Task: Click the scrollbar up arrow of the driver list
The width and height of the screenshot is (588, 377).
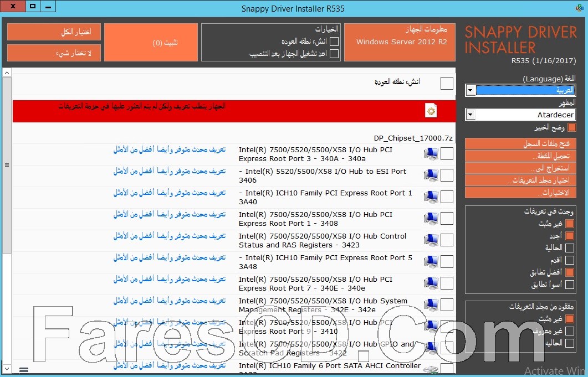Action: [7, 73]
